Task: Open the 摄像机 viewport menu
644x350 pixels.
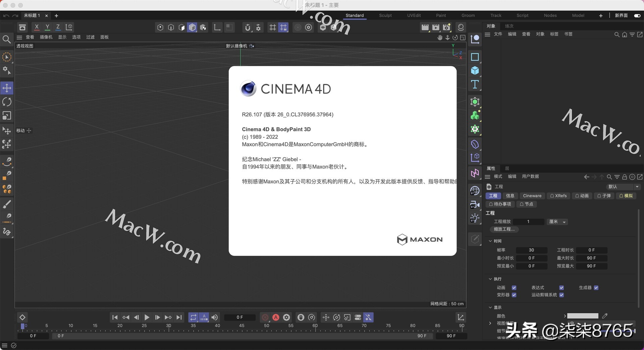Action: click(46, 37)
